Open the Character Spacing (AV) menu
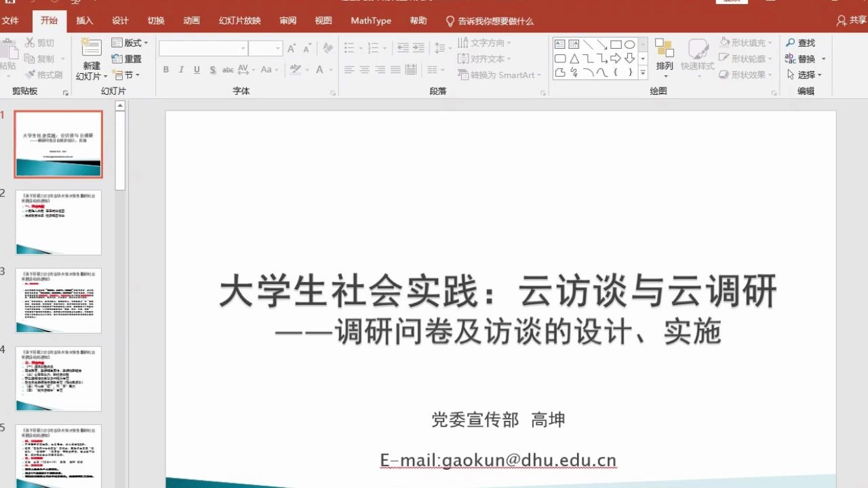This screenshot has width=868, height=488. [x=245, y=70]
